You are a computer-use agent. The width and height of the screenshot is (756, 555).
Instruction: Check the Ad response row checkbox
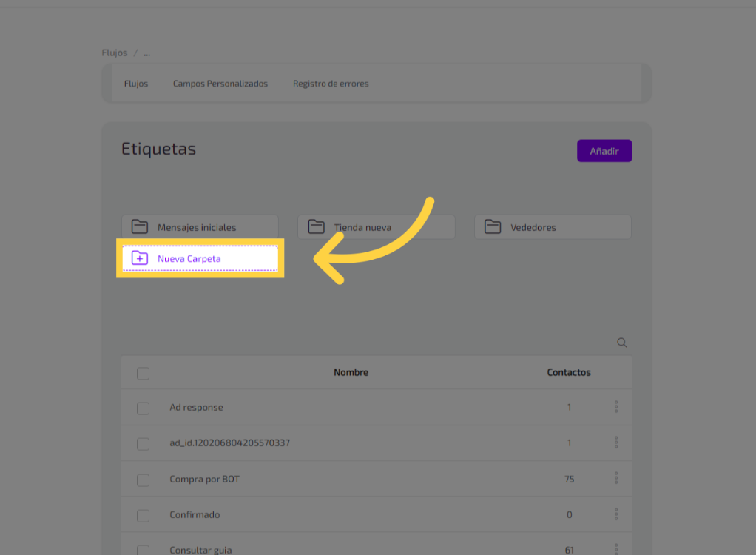click(144, 408)
